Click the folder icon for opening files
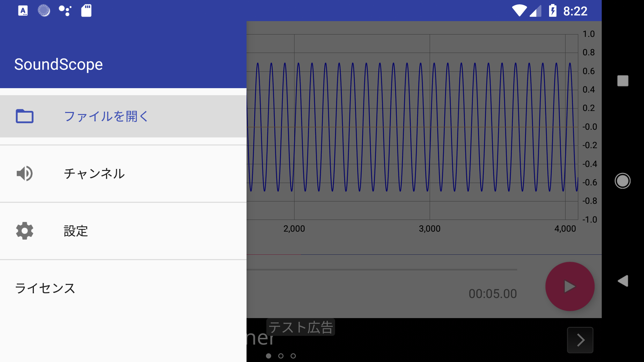Viewport: 644px width, 362px height. pos(24,116)
